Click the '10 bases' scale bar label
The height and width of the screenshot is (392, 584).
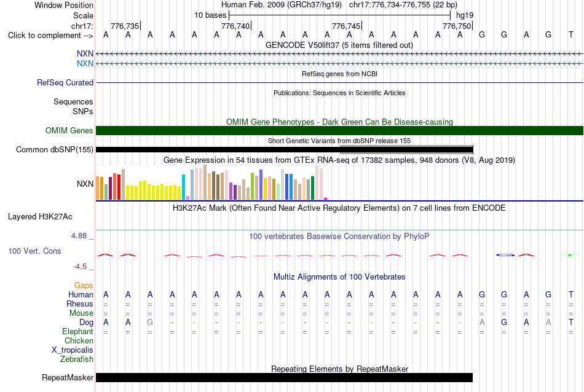point(210,15)
